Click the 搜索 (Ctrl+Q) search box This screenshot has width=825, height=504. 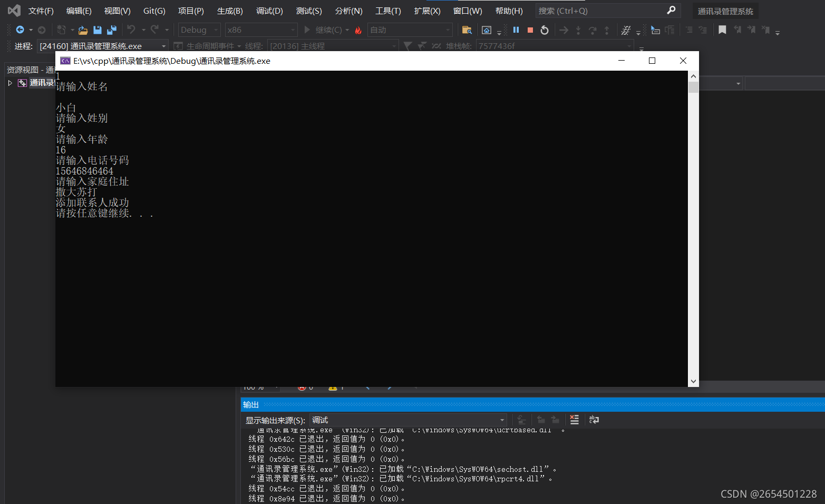608,11
